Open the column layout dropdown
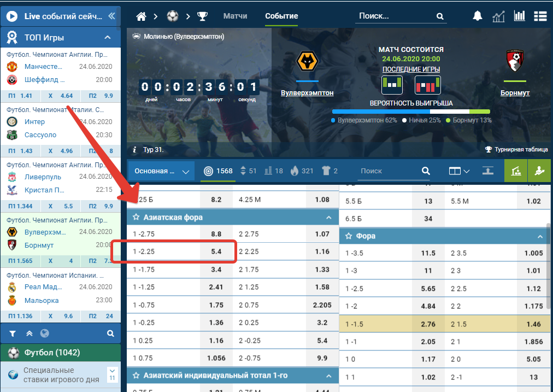 point(459,171)
